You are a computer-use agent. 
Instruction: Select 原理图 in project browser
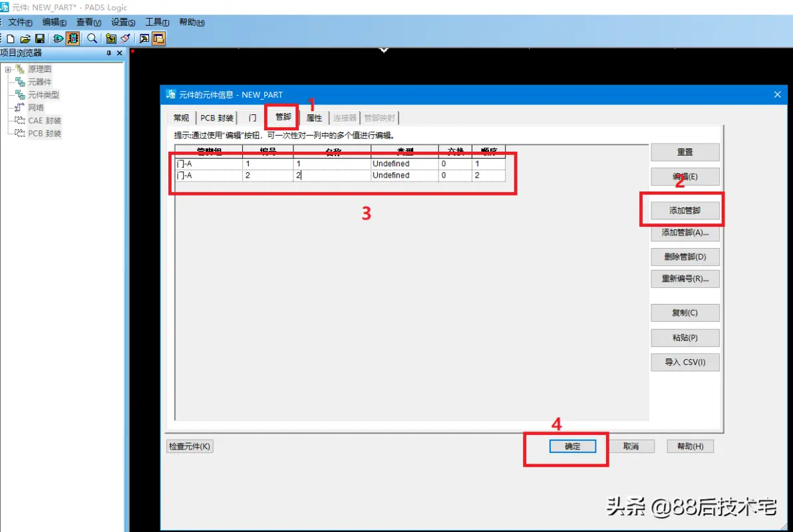click(39, 68)
